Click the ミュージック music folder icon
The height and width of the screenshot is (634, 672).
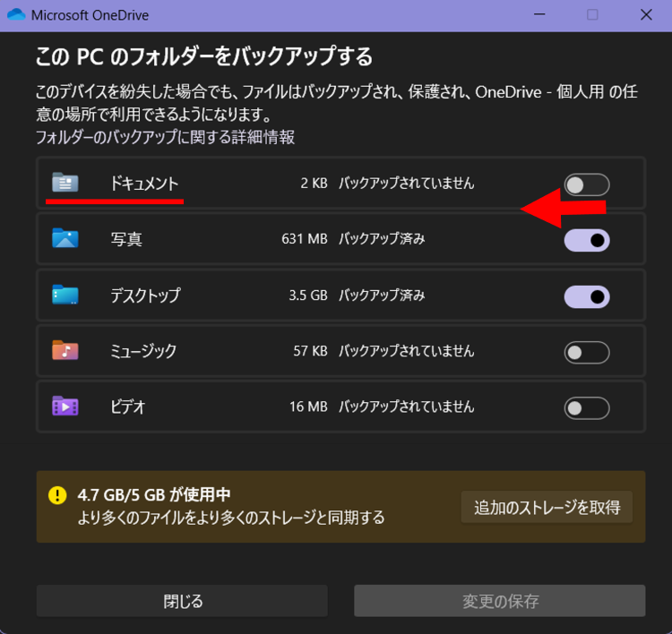65,350
